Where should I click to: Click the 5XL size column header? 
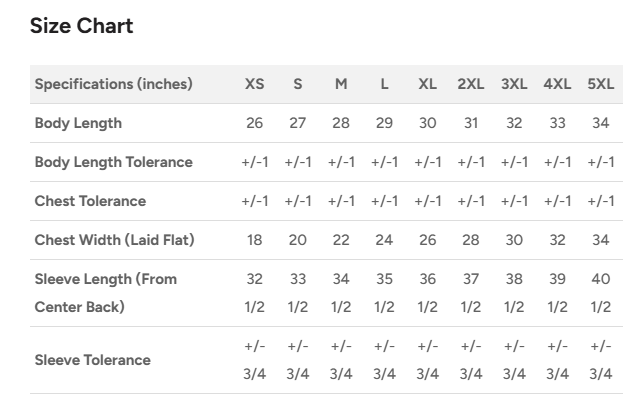(600, 84)
